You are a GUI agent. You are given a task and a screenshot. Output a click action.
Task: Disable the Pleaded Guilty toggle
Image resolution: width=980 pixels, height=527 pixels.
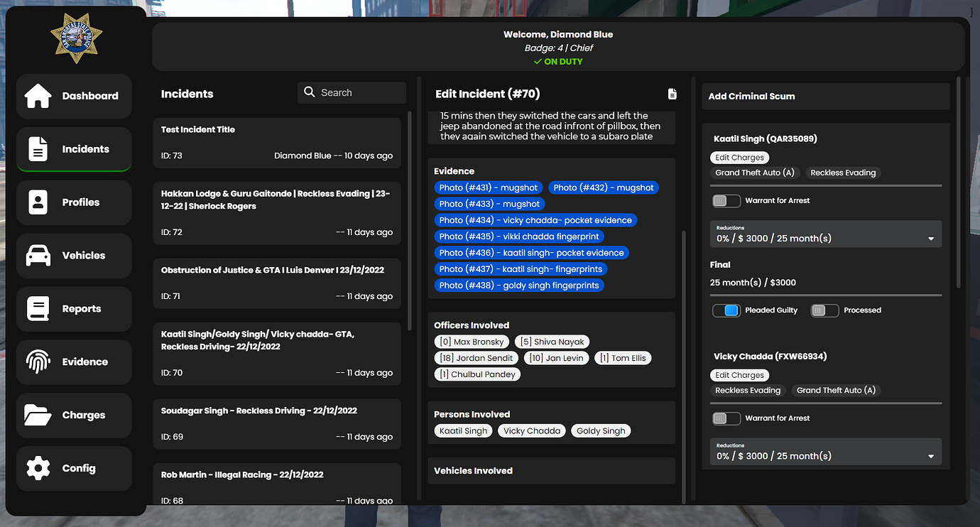click(x=726, y=310)
